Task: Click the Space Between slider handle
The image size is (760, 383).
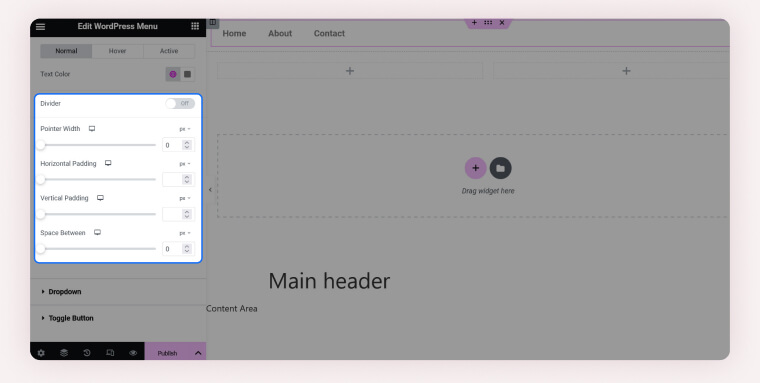Action: pos(41,249)
